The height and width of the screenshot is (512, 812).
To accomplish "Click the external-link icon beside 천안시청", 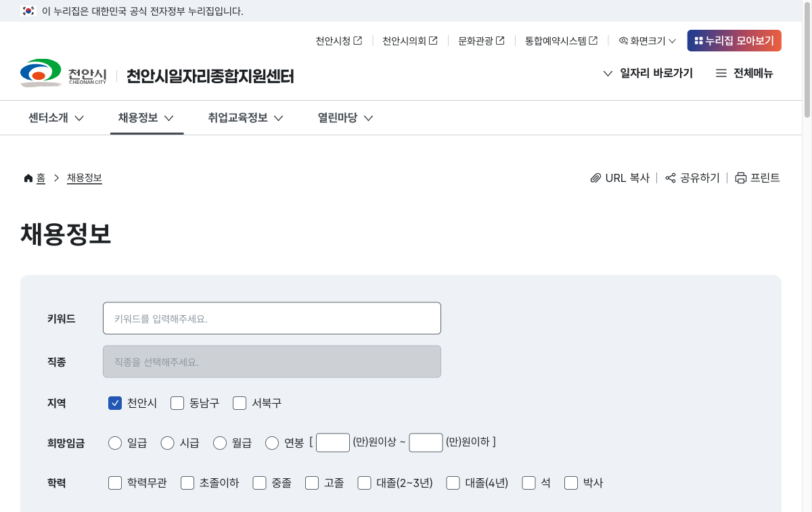I will point(358,41).
